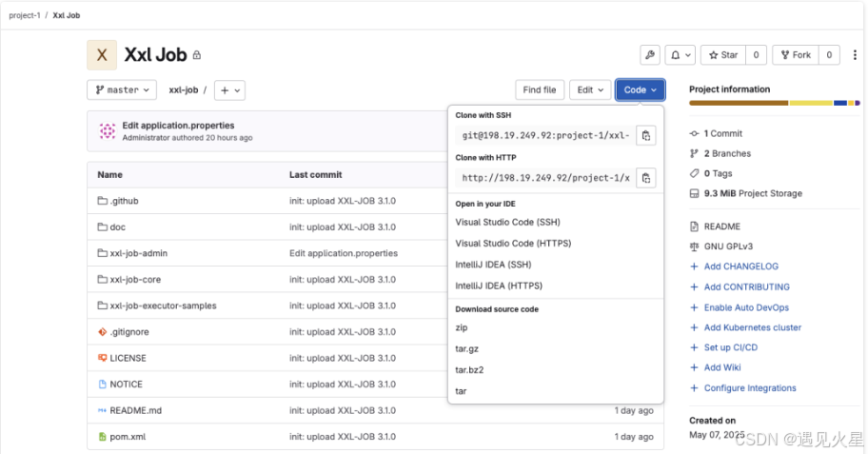Click Enable Auto DevOps
This screenshot has width=868, height=454.
[746, 307]
